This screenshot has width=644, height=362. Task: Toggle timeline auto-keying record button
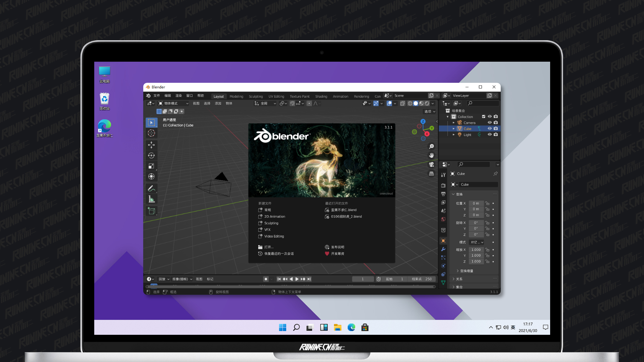pos(265,279)
